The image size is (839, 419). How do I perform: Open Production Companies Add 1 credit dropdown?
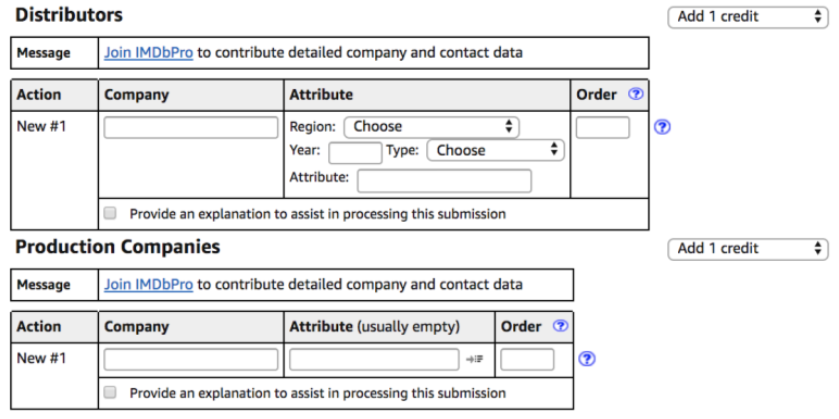tap(748, 249)
